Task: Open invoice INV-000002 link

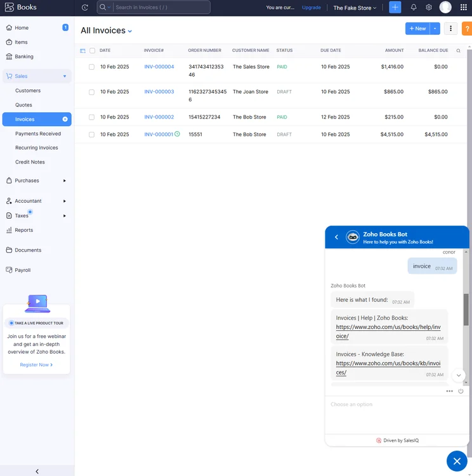Action: point(159,117)
